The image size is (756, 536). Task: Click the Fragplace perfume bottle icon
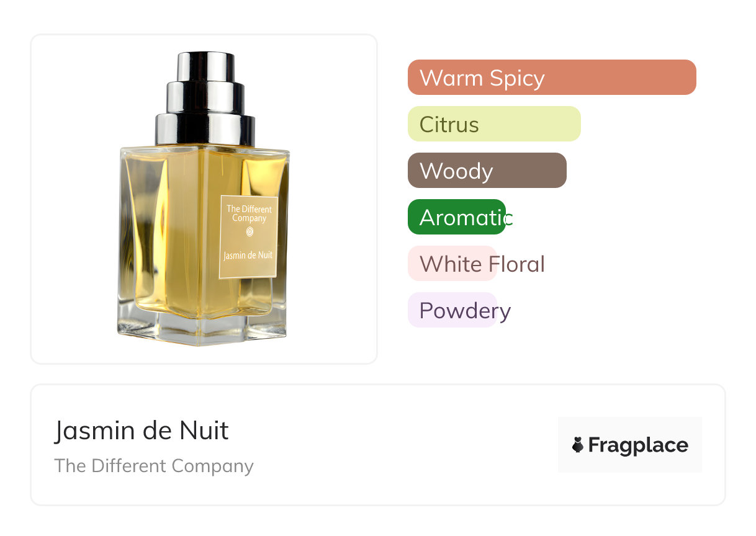click(578, 445)
